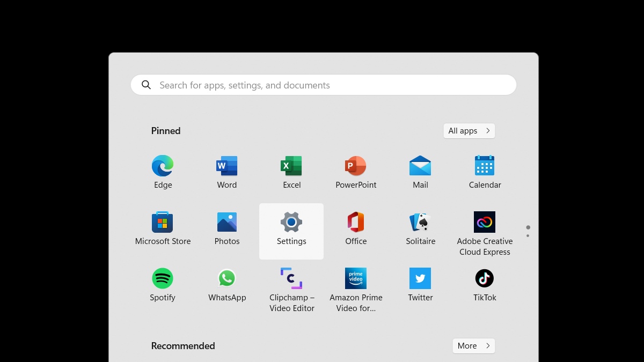Select the first pinned page dot

pos(528,227)
